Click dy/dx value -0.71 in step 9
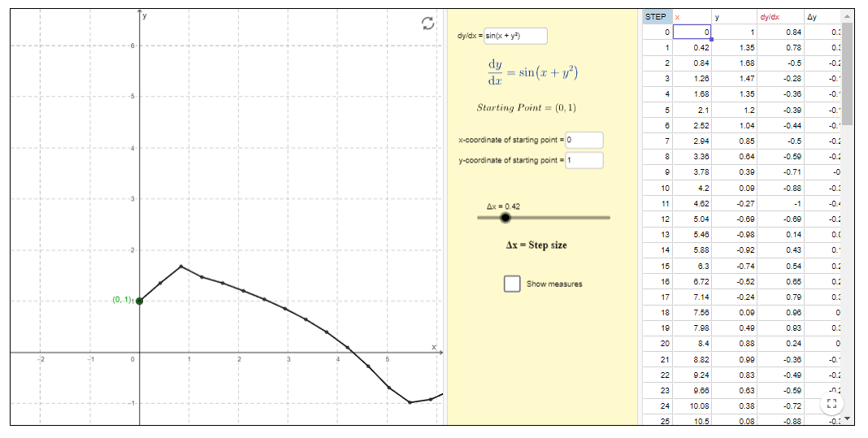The image size is (868, 438). pyautogui.click(x=780, y=172)
